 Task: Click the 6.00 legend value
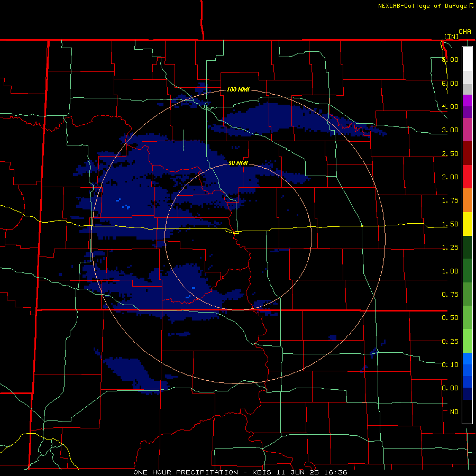coord(450,83)
